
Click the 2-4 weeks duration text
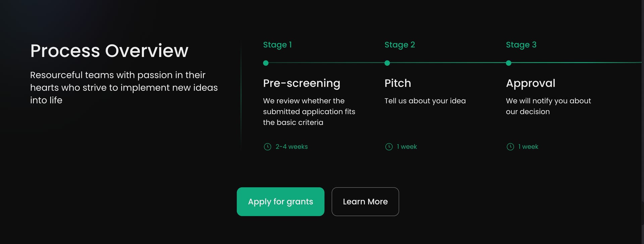(x=291, y=147)
